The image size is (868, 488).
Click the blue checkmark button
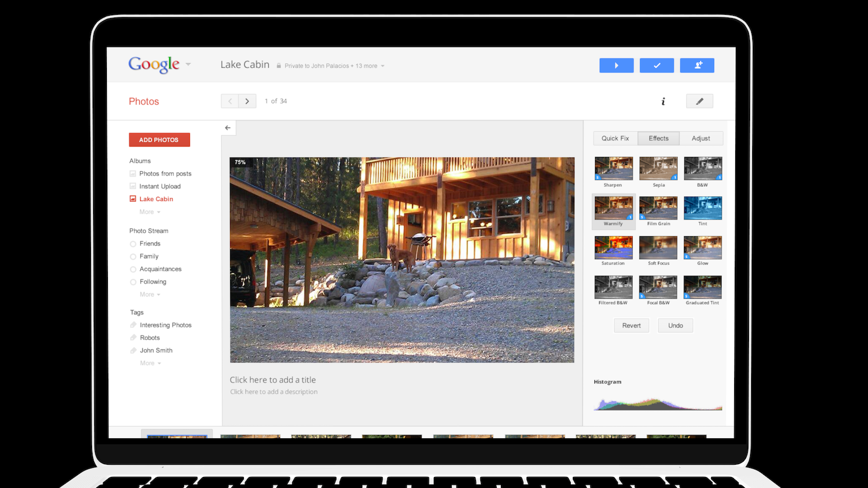pyautogui.click(x=656, y=66)
